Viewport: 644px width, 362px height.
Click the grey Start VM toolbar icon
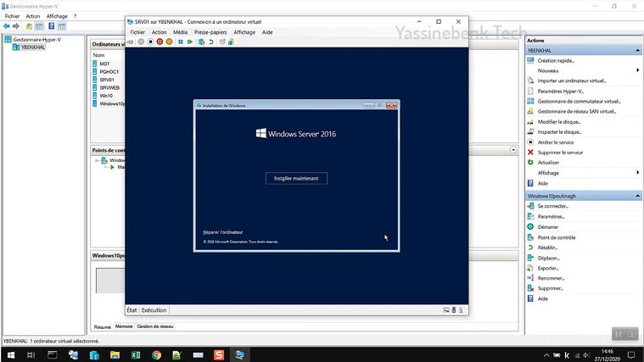coord(141,42)
